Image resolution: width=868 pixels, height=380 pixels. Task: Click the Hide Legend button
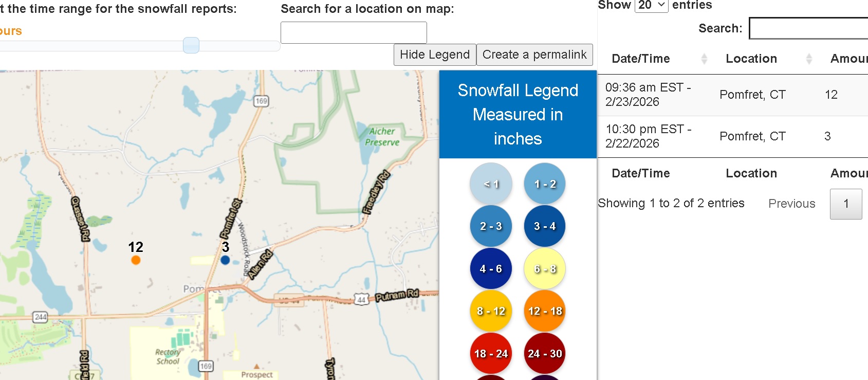pyautogui.click(x=435, y=55)
